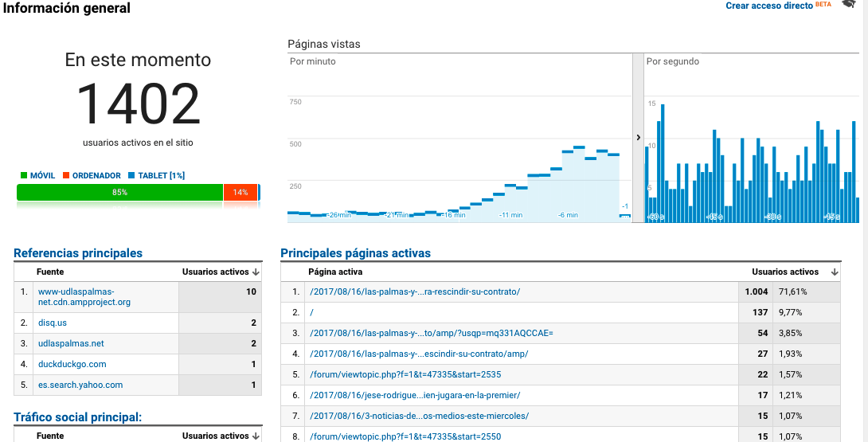Sort Referencias principales by Usuarios activos arrow

coord(256,272)
